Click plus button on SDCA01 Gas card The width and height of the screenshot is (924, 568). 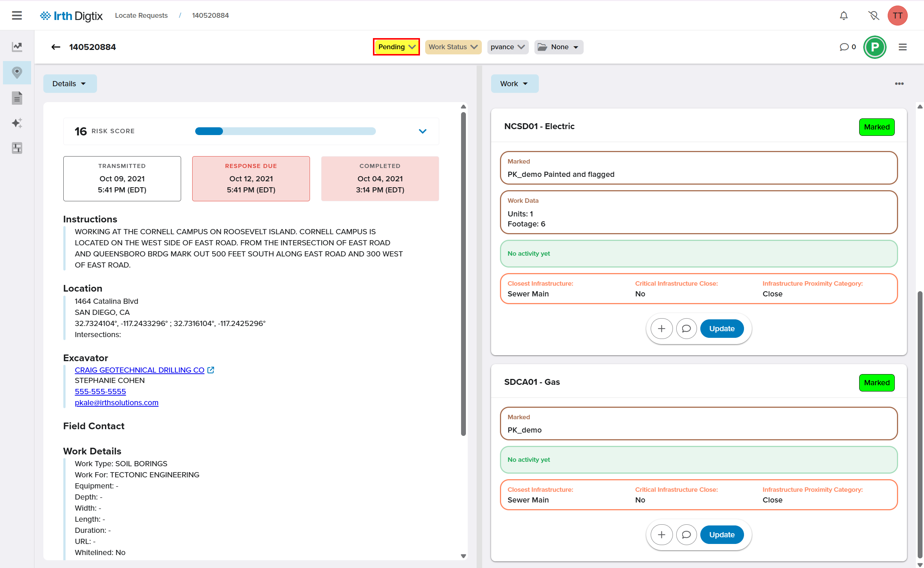661,535
